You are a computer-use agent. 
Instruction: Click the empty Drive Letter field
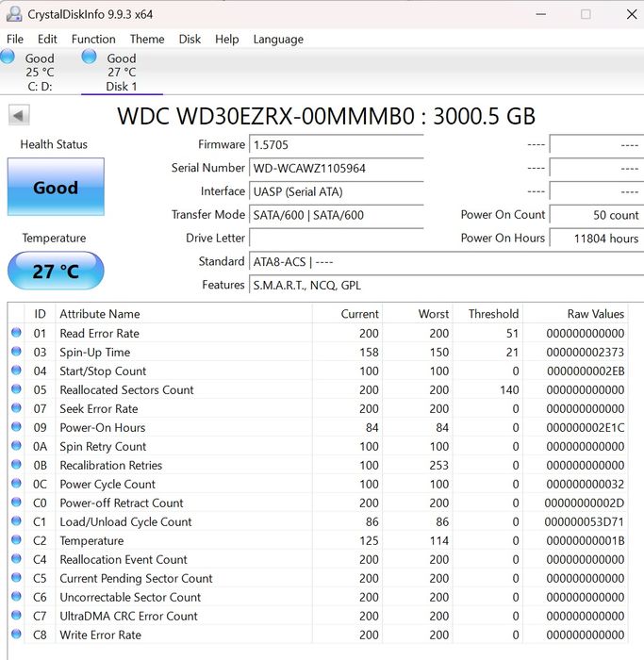point(337,239)
